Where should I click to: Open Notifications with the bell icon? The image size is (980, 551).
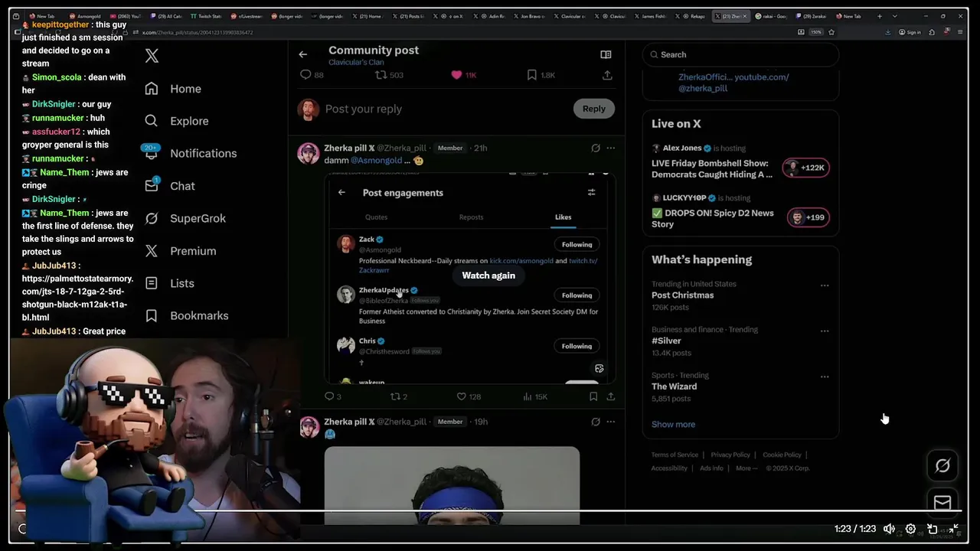click(x=191, y=153)
